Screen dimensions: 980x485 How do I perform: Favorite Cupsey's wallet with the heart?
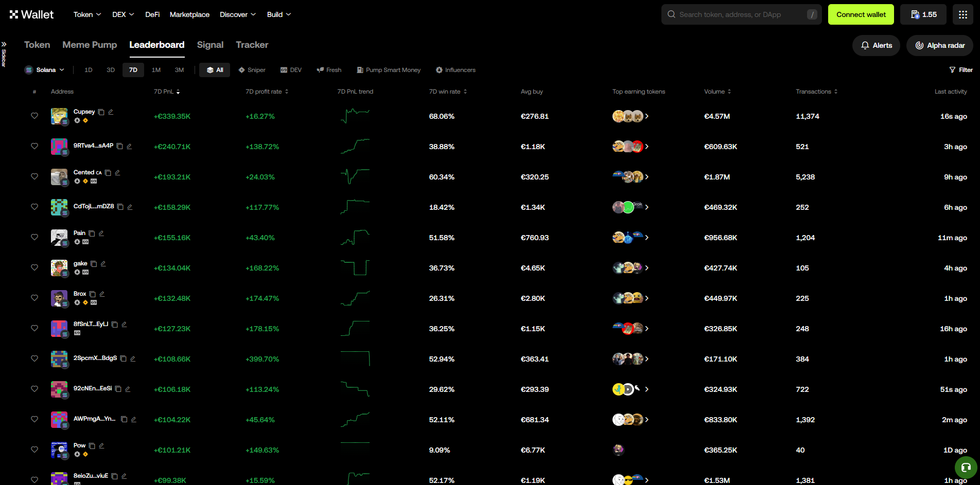[34, 116]
